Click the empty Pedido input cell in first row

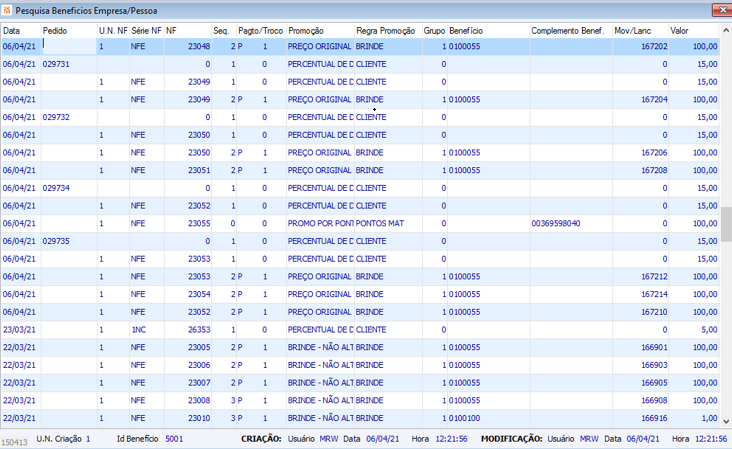pyautogui.click(x=69, y=46)
